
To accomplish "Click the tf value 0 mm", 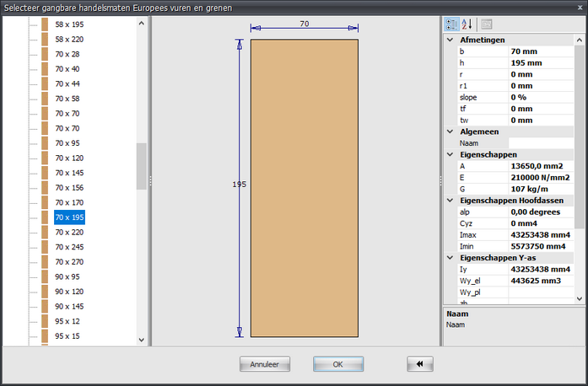I will point(541,109).
